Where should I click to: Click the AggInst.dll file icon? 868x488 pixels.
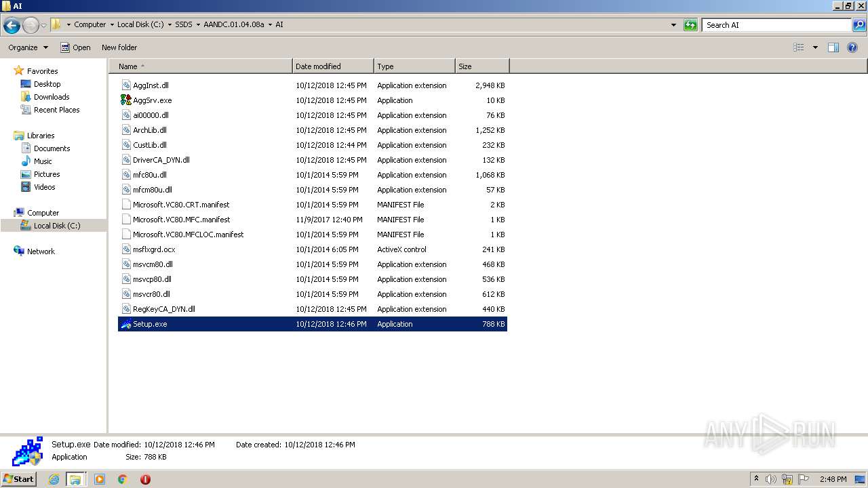point(126,85)
